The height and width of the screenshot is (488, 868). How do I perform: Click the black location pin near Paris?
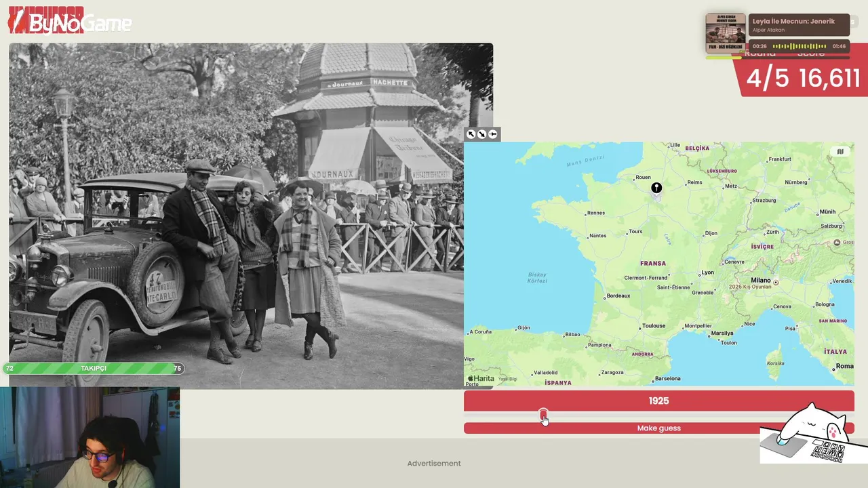pyautogui.click(x=656, y=188)
